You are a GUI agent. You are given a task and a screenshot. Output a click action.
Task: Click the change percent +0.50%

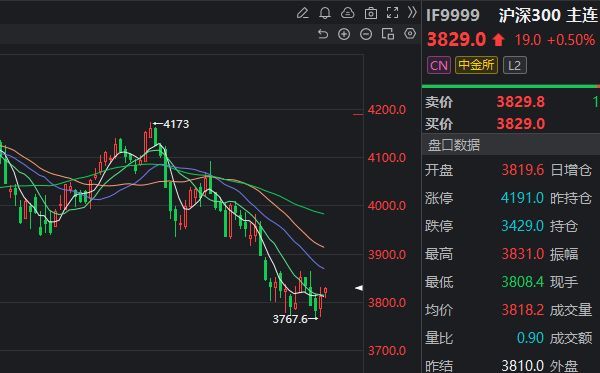pos(571,40)
